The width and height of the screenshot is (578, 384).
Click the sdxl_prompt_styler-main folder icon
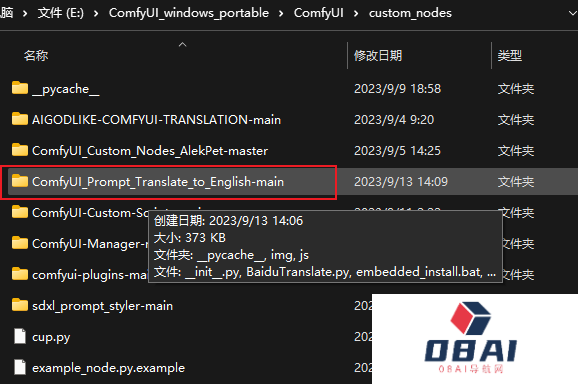20,306
